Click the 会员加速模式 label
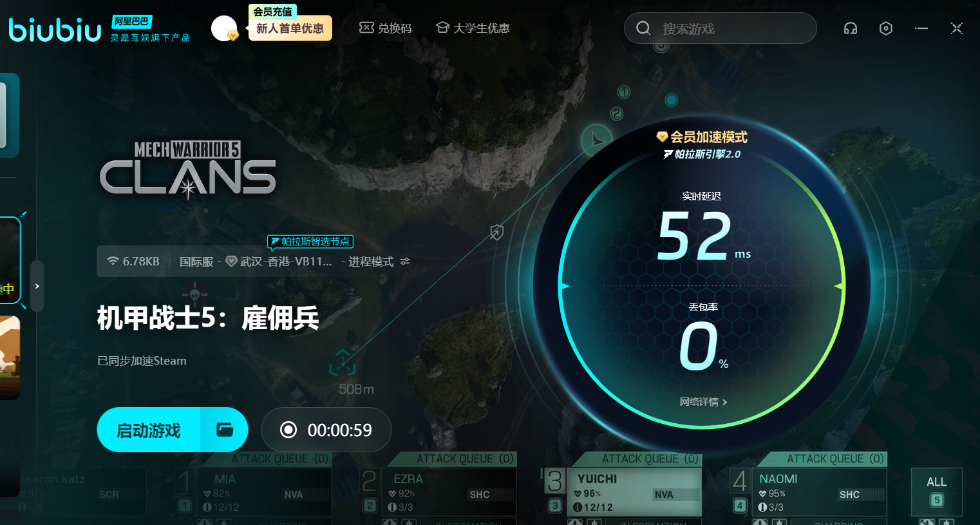 tap(702, 137)
